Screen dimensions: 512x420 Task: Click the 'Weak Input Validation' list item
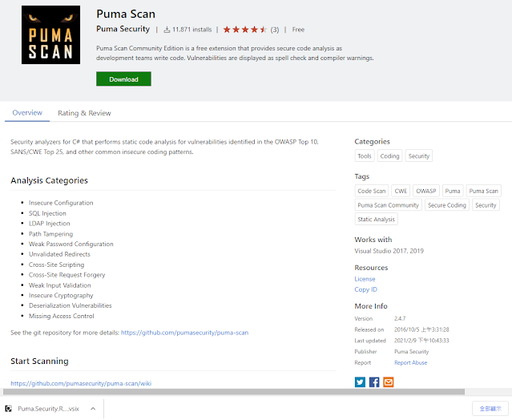60,285
